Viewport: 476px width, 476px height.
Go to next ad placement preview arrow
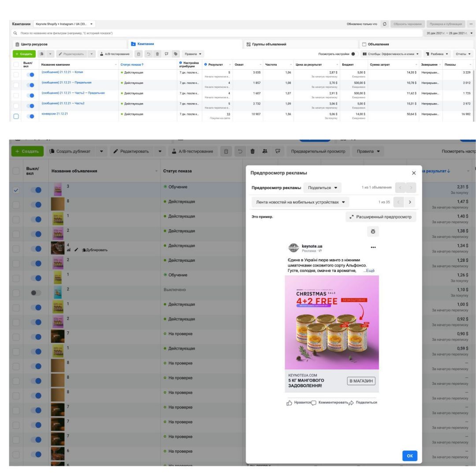pos(410,202)
